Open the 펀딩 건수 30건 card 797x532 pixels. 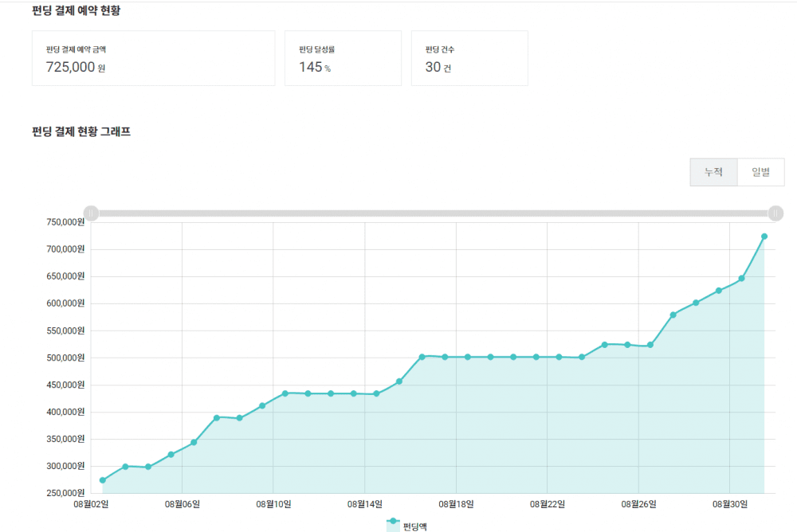(x=469, y=58)
